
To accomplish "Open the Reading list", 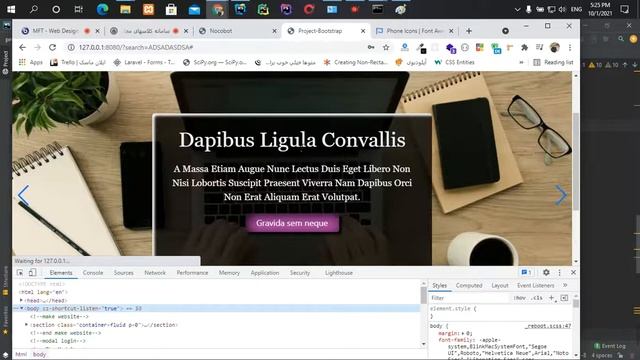I will [x=553, y=62].
